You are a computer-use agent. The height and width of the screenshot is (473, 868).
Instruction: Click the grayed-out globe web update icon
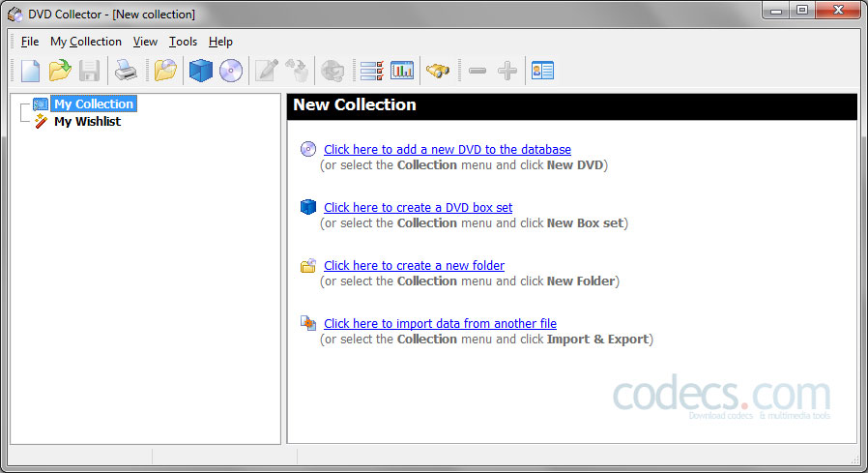coord(333,71)
